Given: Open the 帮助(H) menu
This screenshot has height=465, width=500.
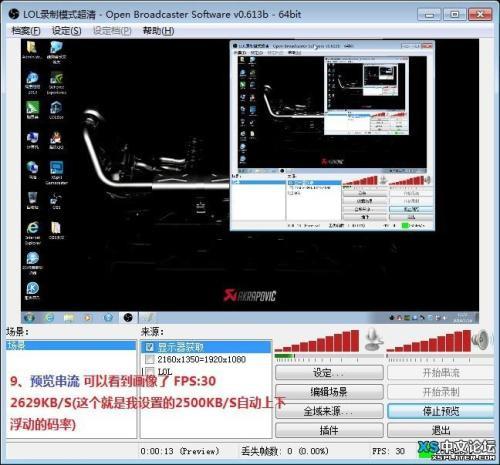Looking at the screenshot, I should click(x=158, y=31).
